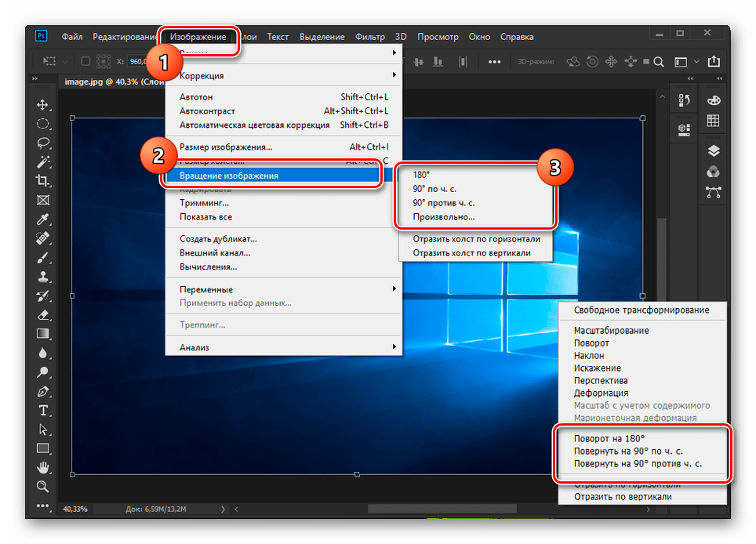Click Автоконтраст menu entry

point(284,111)
